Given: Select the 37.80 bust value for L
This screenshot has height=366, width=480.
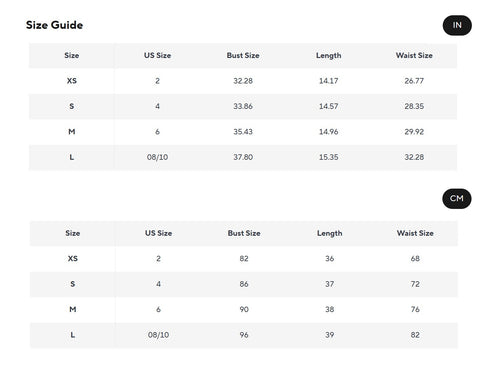Looking at the screenshot, I should tap(243, 157).
